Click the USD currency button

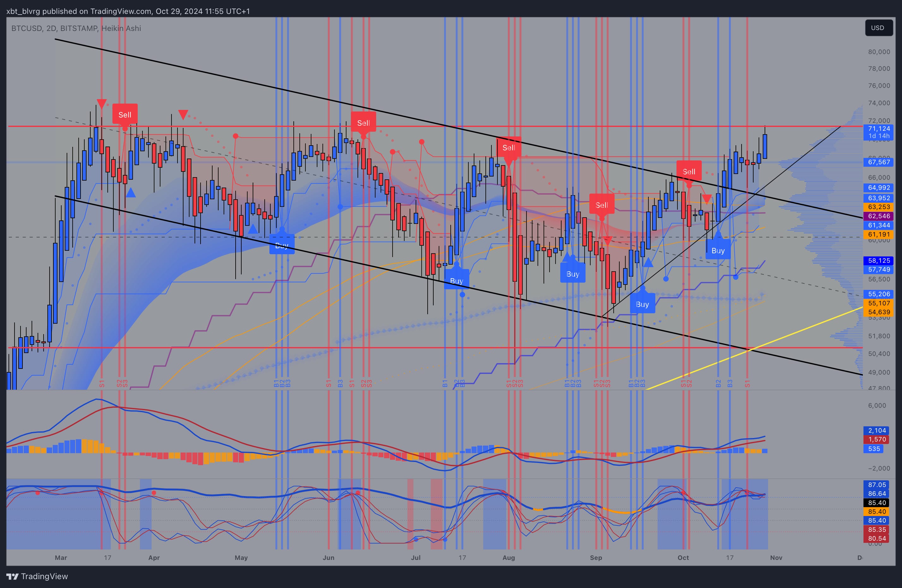click(x=879, y=28)
